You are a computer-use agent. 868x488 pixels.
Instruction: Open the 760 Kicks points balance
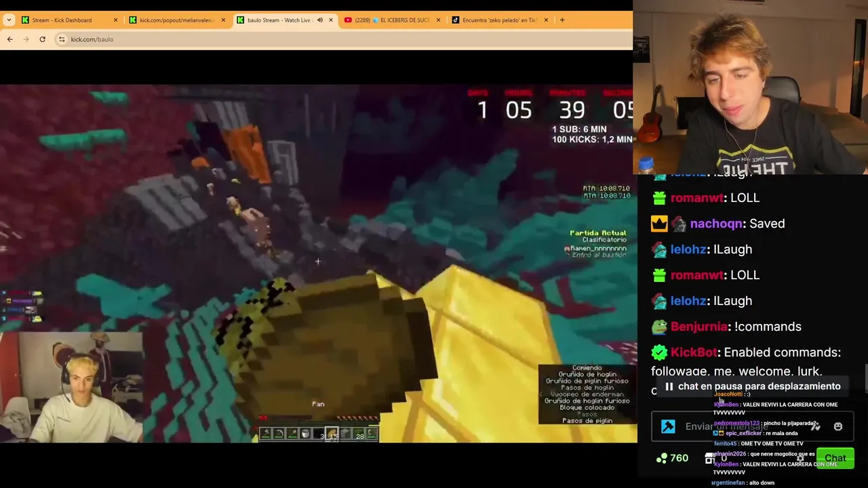[673, 458]
